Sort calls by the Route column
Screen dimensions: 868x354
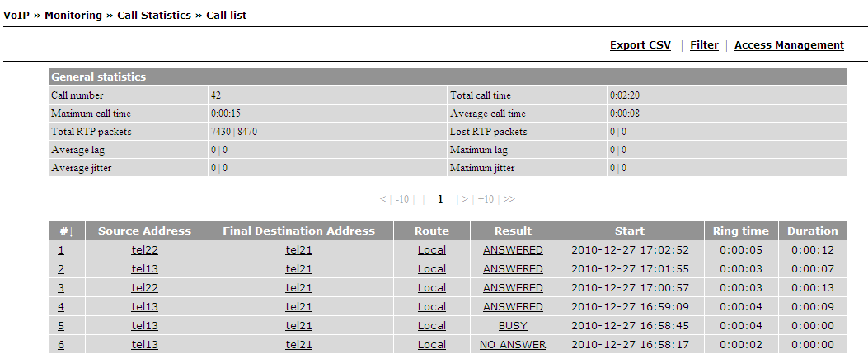coord(432,231)
